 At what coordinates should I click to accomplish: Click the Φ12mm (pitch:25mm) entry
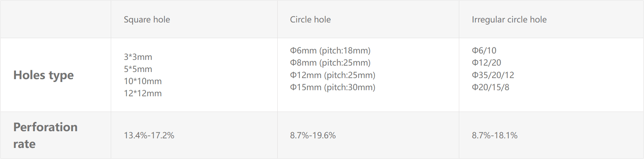pos(332,75)
